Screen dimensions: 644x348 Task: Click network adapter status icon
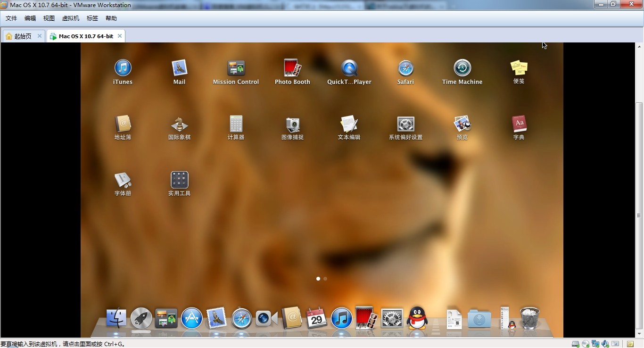coord(595,344)
